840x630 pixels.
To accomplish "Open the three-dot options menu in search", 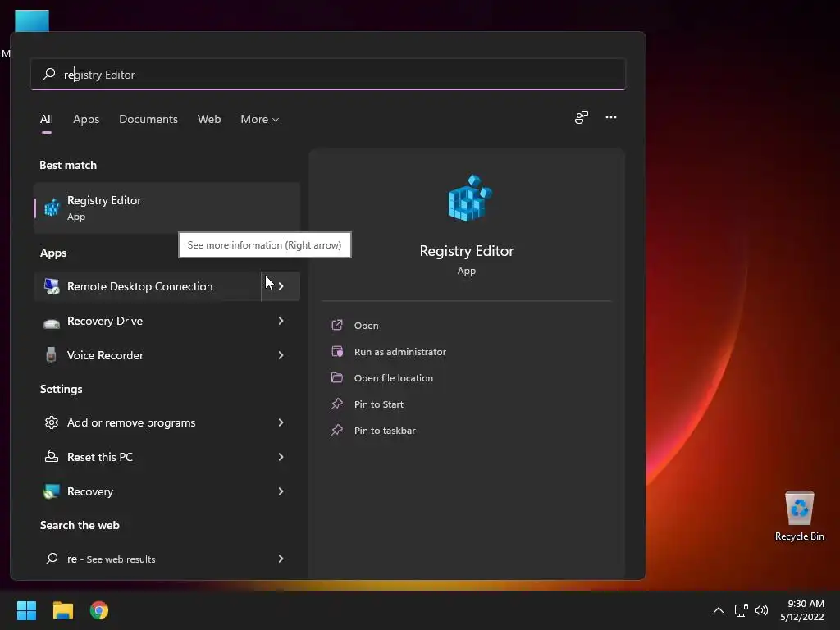I will [610, 118].
